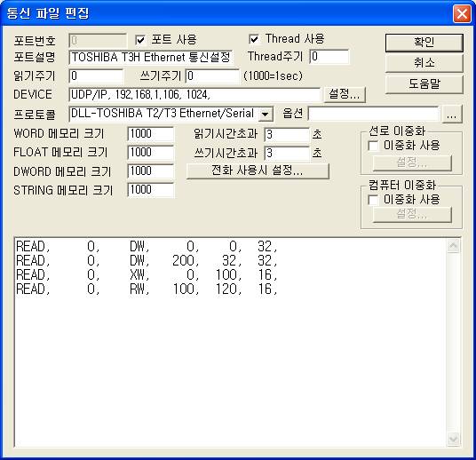This screenshot has height=460, width=476.
Task: Click the scroll down arrow of the list
Action: click(x=454, y=440)
